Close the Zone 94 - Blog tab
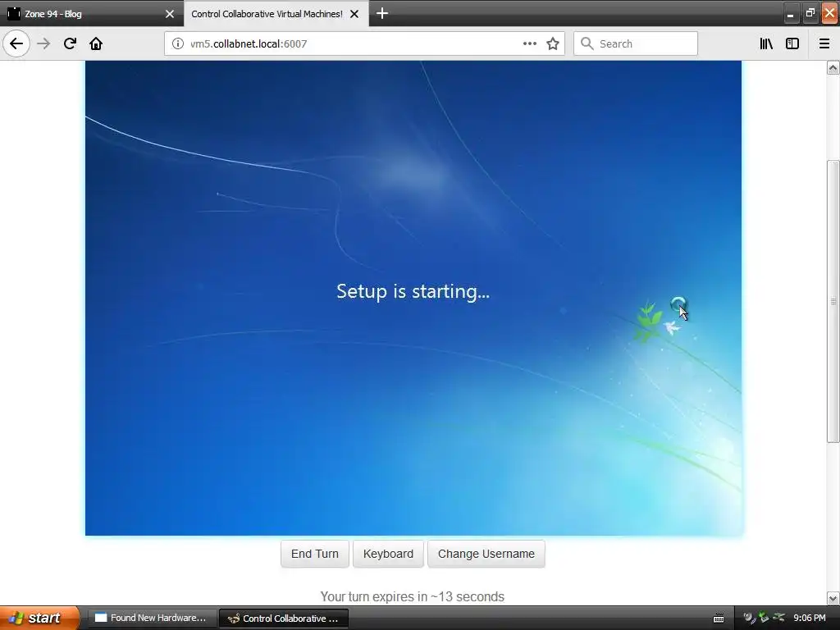This screenshot has width=840, height=630. [x=169, y=14]
